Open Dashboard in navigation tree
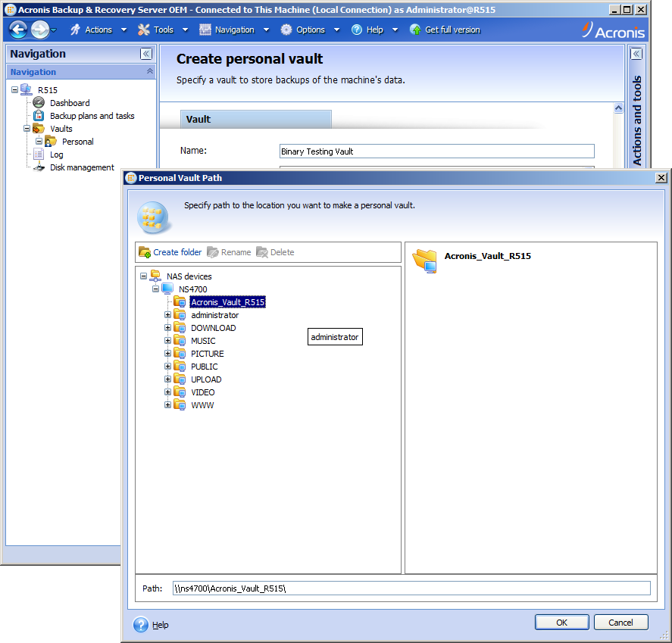The image size is (672, 643). coord(70,103)
